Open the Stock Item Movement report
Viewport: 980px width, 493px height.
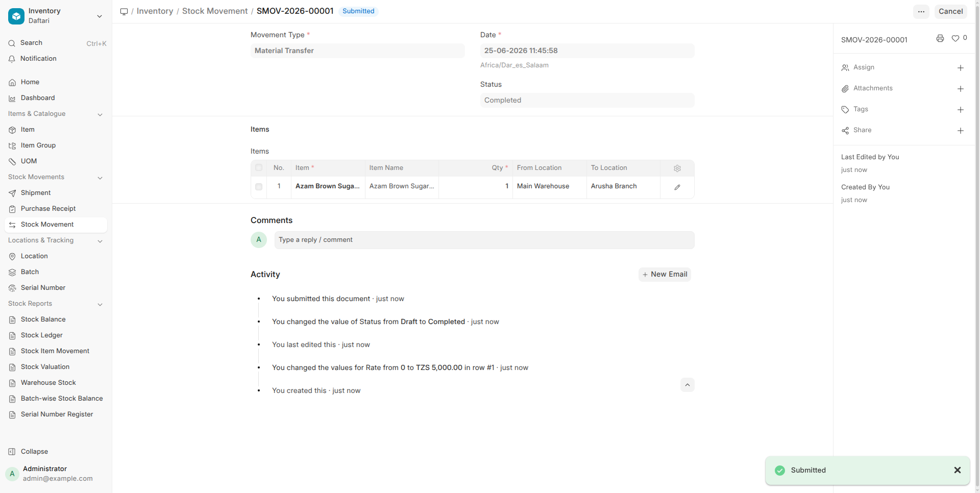pyautogui.click(x=56, y=351)
